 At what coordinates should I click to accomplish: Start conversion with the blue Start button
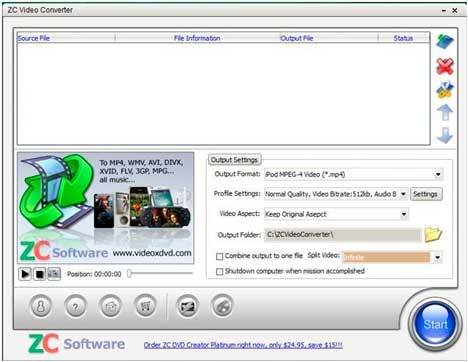coord(436,324)
